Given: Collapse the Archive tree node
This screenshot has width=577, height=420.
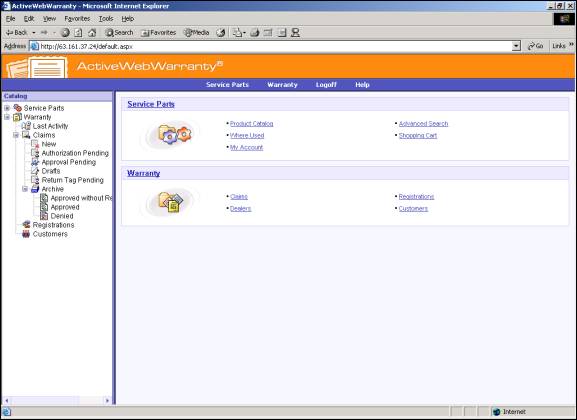Looking at the screenshot, I should (x=25, y=189).
